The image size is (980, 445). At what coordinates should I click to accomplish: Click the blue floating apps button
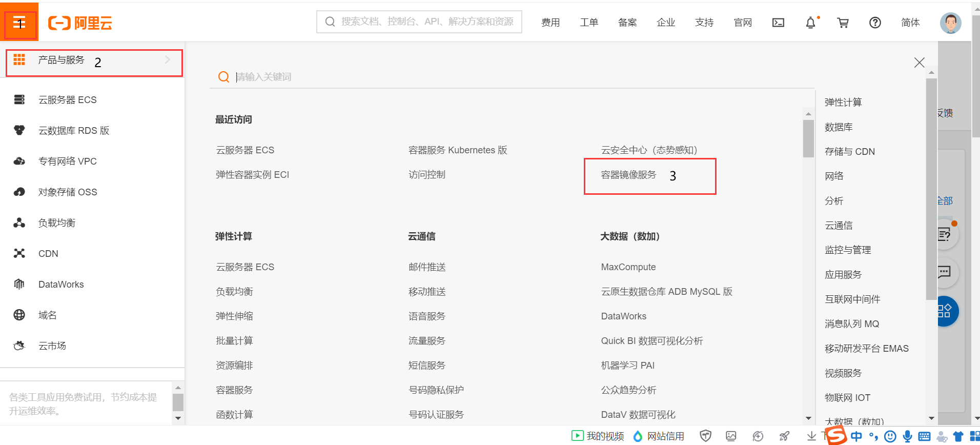(946, 311)
